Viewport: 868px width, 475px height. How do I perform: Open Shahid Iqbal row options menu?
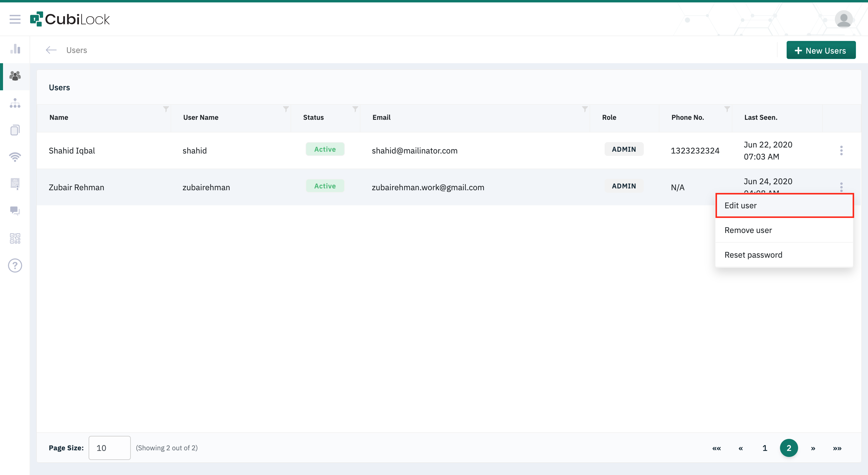coord(841,151)
